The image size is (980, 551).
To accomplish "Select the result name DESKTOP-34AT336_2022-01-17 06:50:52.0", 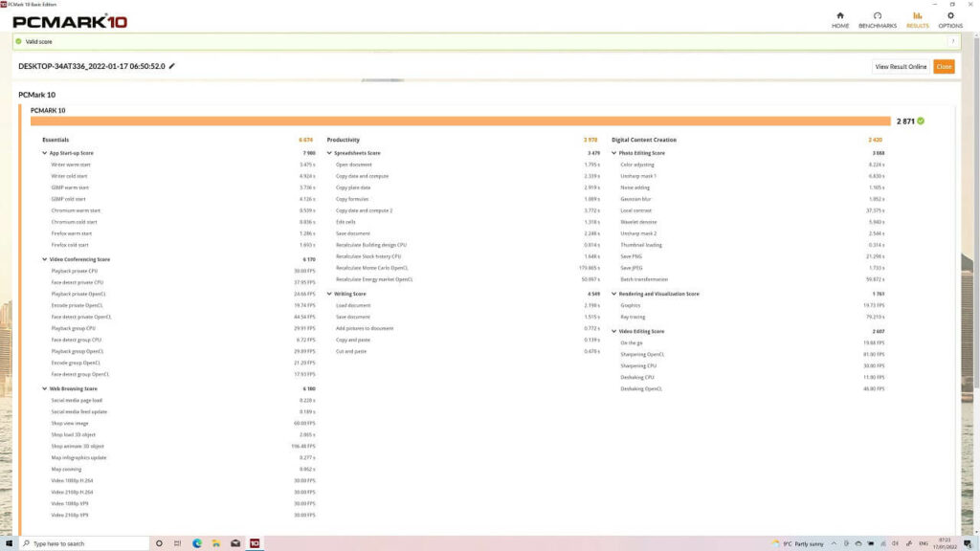I will coord(92,66).
